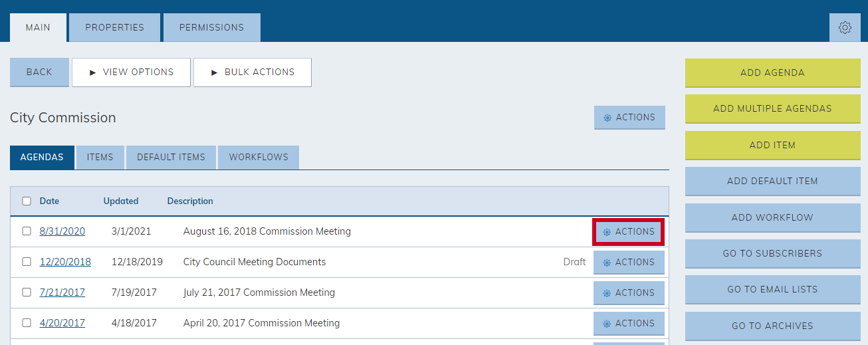
Task: Open Actions menu for August 16, 2018 meeting
Action: point(629,232)
